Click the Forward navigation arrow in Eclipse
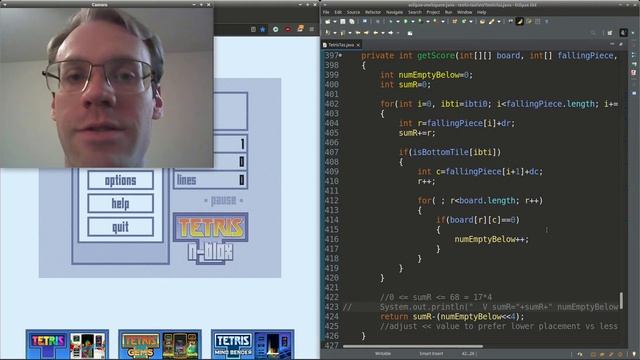Screen dimensions: 640x360 [x=390, y=33]
